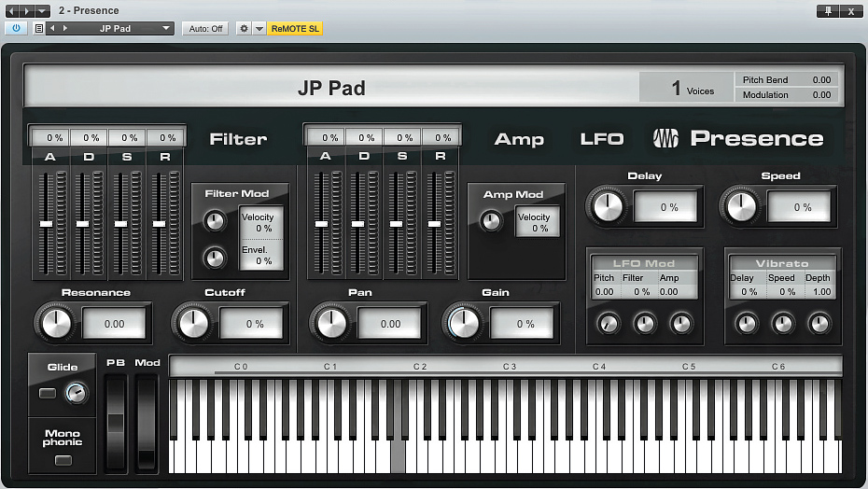Click the Mod modulation wheel
This screenshot has height=489, width=868.
(147, 425)
